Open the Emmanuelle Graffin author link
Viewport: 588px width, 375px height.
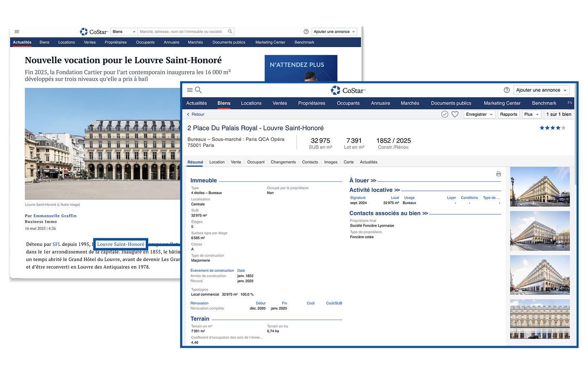[x=55, y=216]
